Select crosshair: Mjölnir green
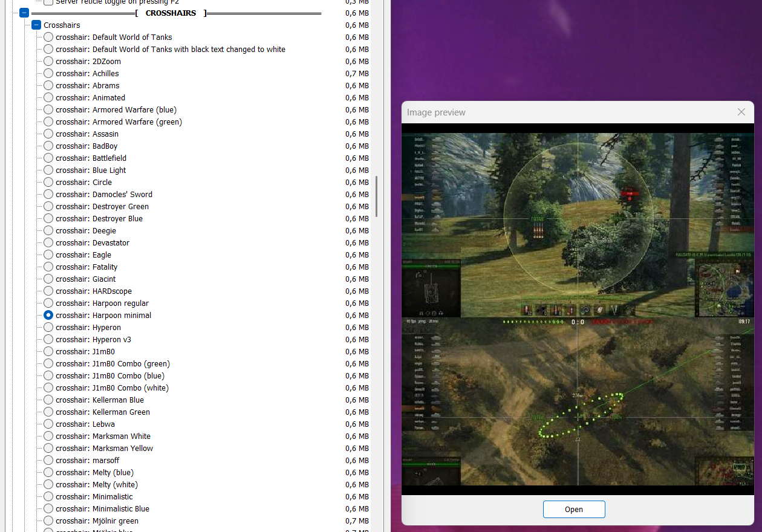This screenshot has width=762, height=532. coord(48,521)
